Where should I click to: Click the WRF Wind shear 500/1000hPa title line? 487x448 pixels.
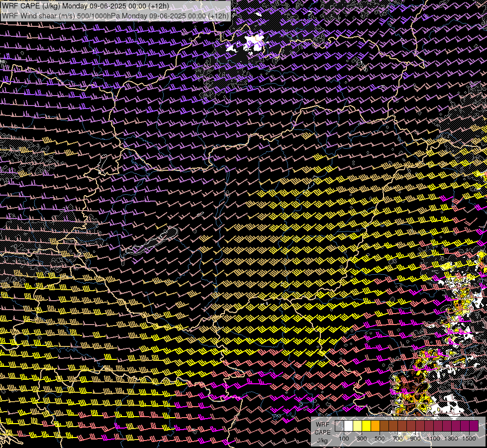tap(115, 16)
